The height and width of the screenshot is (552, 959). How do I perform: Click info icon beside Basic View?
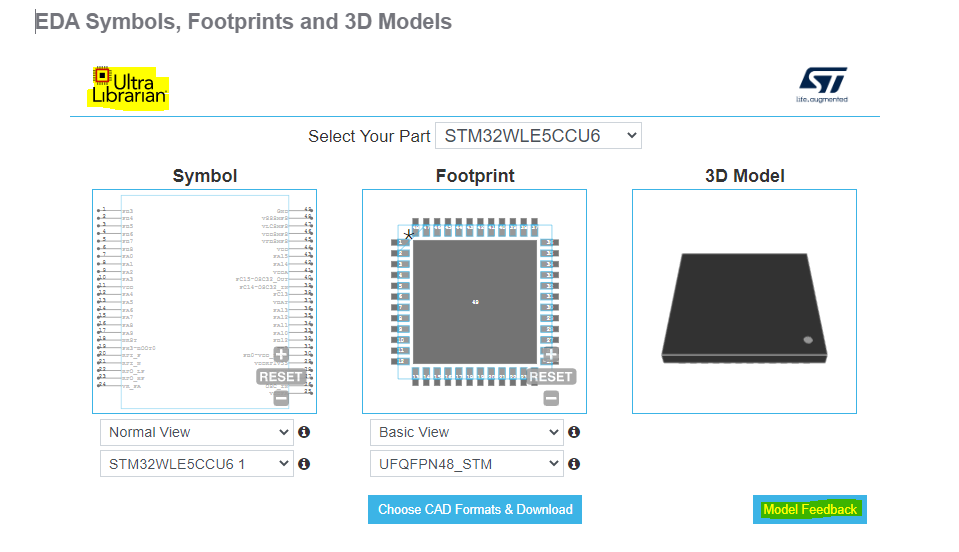click(574, 432)
